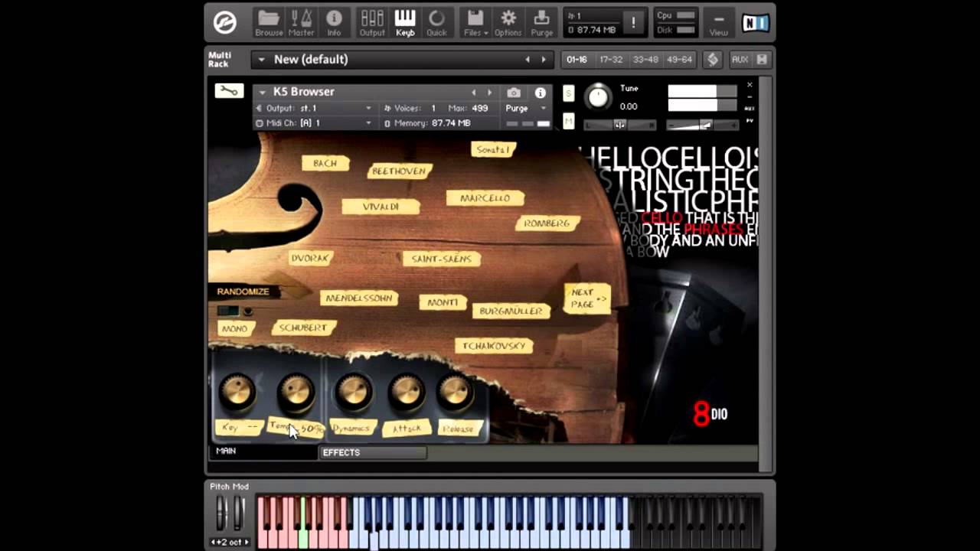Viewport: 980px width, 551px height.
Task: Solo the instrument with S button
Action: coord(568,93)
